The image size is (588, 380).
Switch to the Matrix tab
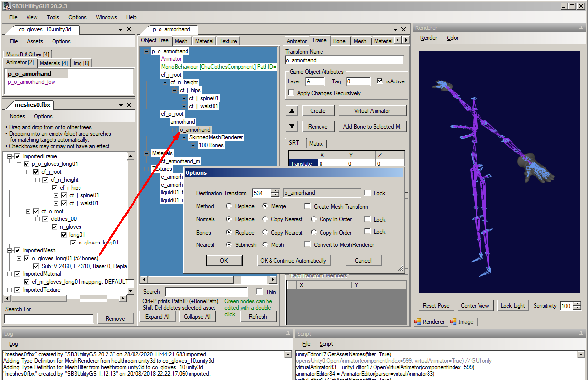click(316, 143)
